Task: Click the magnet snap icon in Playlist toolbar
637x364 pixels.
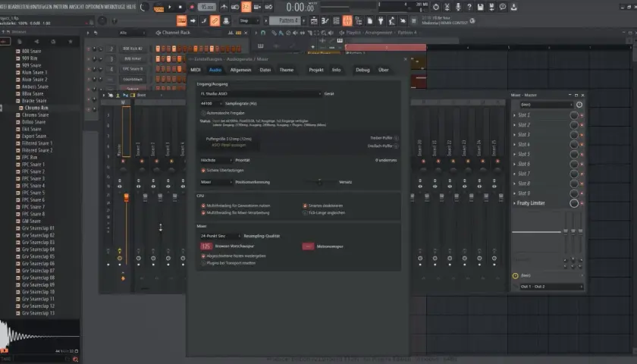Action: click(x=263, y=33)
